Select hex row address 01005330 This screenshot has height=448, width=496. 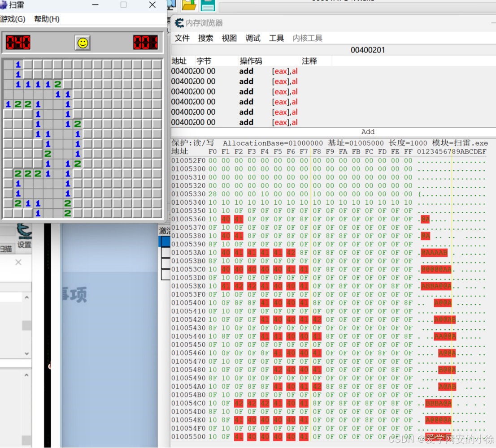(188, 194)
